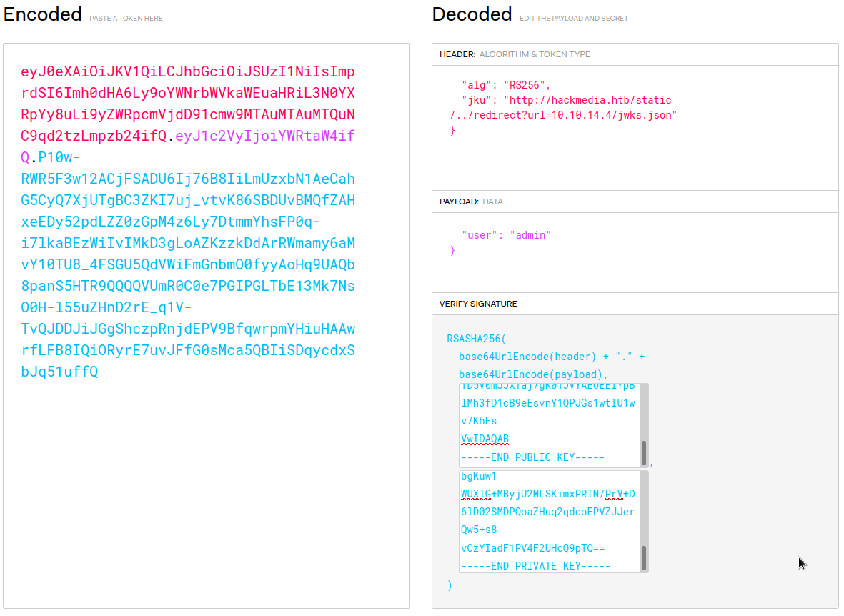This screenshot has height=616, width=844.
Task: Click the purple payload segment of the token
Action: click(265, 136)
